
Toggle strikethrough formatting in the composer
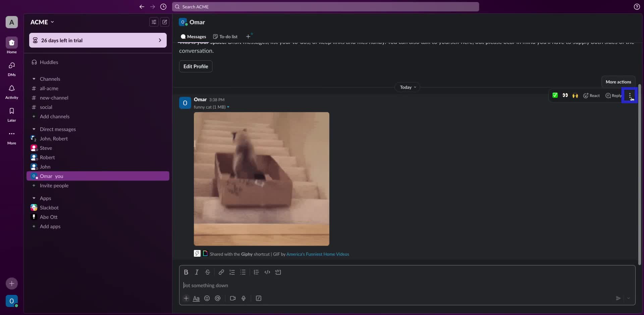coord(208,272)
